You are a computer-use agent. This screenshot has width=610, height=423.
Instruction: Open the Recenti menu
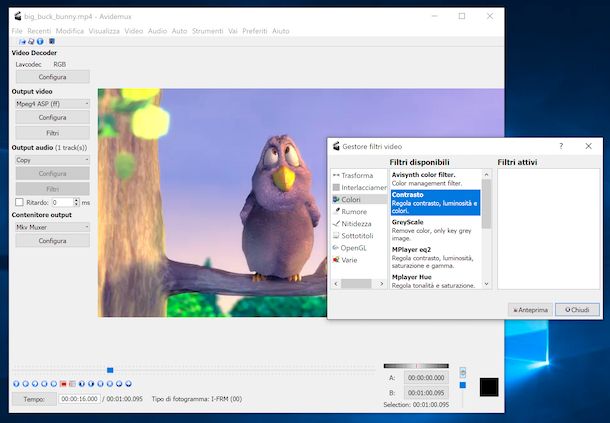pyautogui.click(x=39, y=31)
